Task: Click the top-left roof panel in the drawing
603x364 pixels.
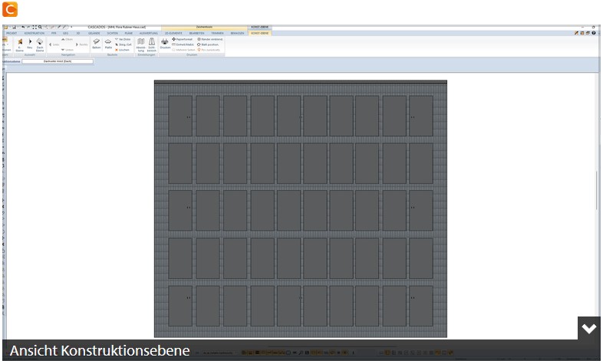Action: pos(180,116)
